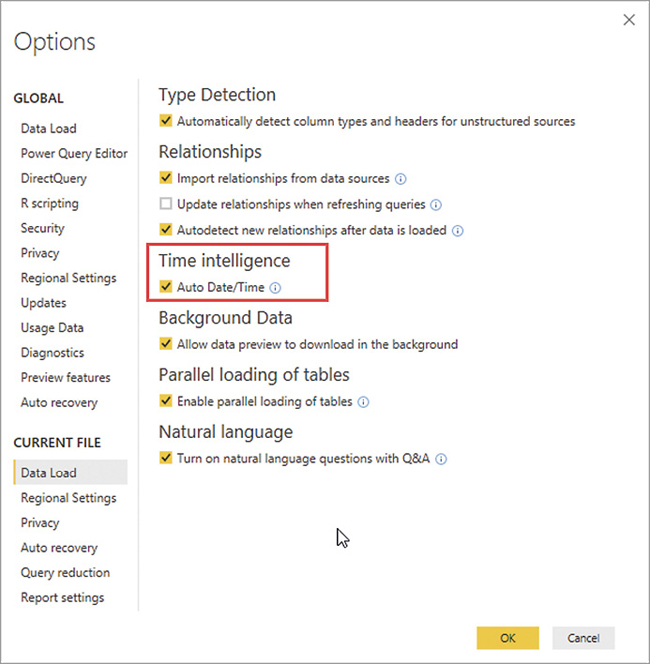
Task: Click info icon next to Q&A option
Action: 441,459
